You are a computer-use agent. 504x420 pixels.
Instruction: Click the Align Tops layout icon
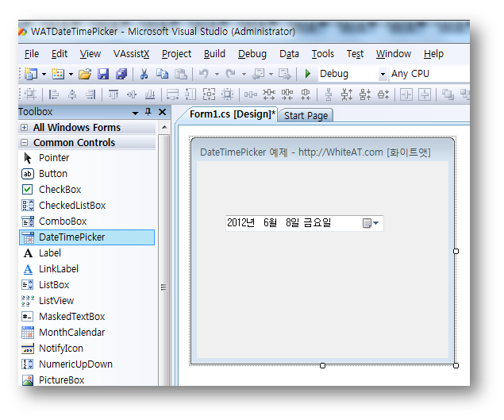[113, 94]
